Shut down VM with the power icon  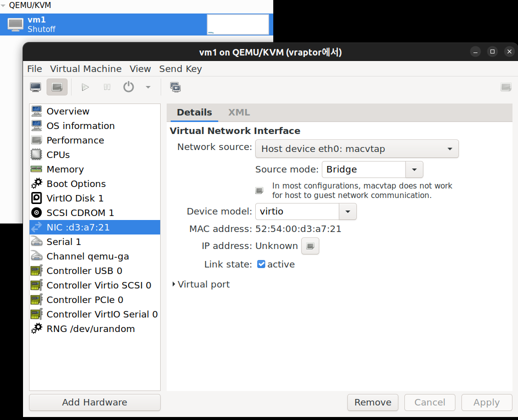coord(129,87)
